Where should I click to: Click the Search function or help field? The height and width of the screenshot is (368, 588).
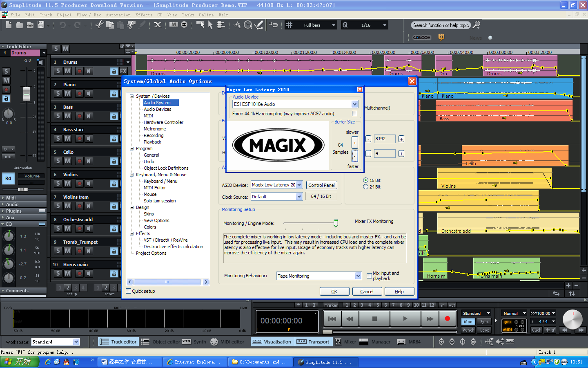coord(441,25)
